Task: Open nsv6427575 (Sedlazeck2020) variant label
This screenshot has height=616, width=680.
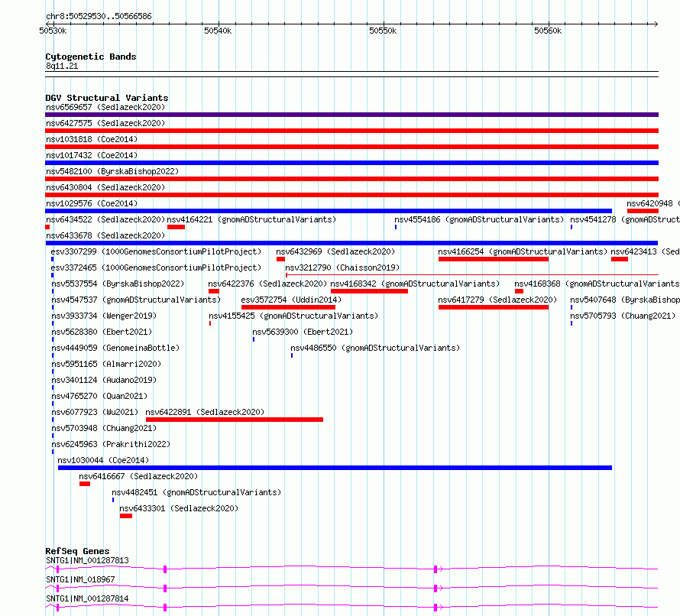Action: [105, 123]
